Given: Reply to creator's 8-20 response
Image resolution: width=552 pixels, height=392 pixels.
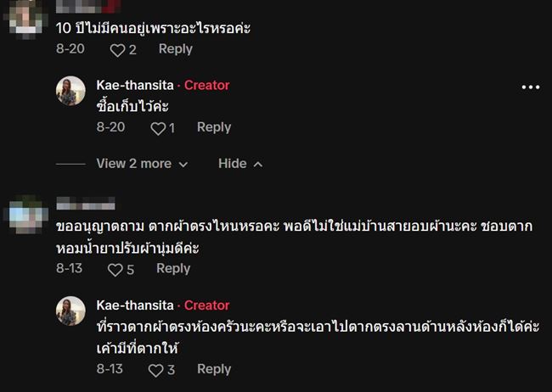Looking at the screenshot, I should point(214,127).
